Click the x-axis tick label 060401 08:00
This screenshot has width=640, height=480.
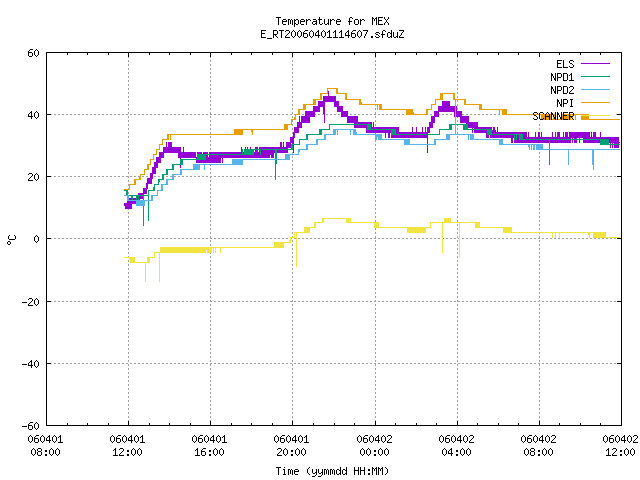[45, 446]
